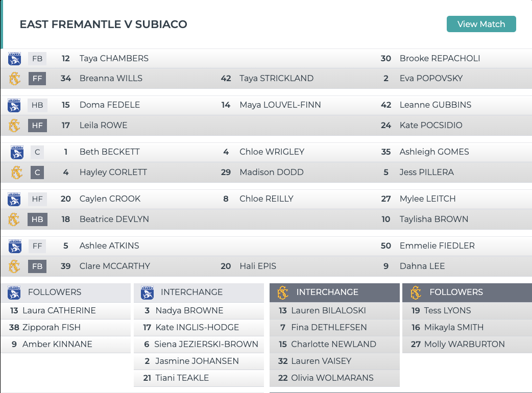The height and width of the screenshot is (393, 532).
Task: Click Subiaco logo beside Breanna Wills row
Action: pyautogui.click(x=14, y=79)
